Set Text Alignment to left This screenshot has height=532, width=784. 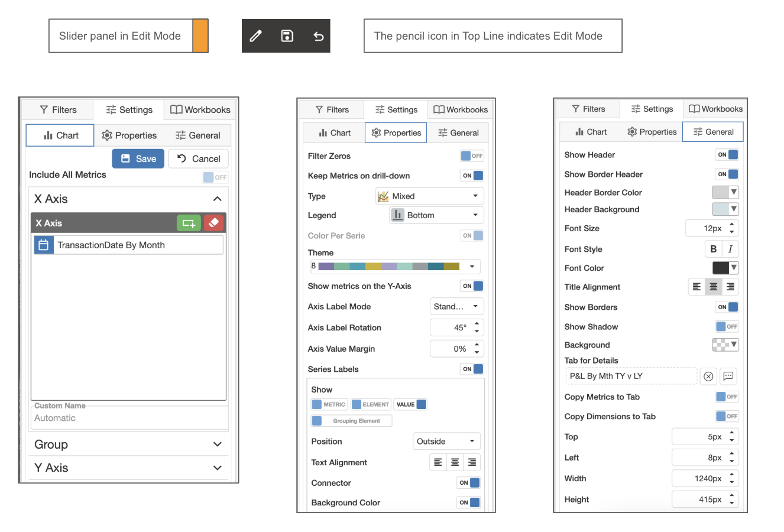(x=438, y=462)
